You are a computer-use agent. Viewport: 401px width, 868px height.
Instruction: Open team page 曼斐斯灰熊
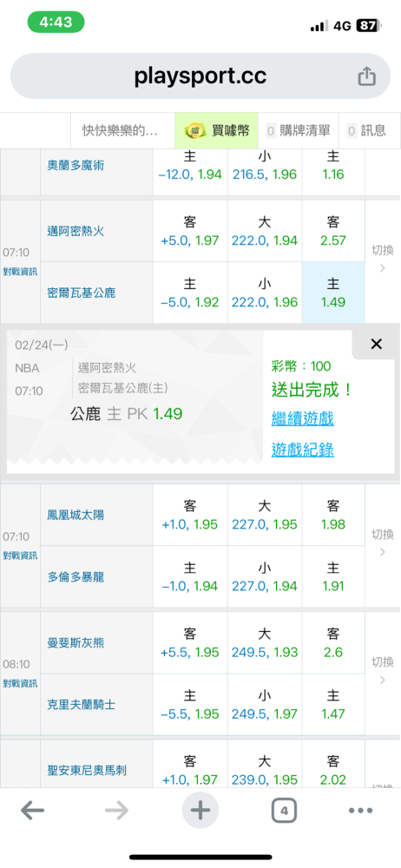(x=76, y=642)
